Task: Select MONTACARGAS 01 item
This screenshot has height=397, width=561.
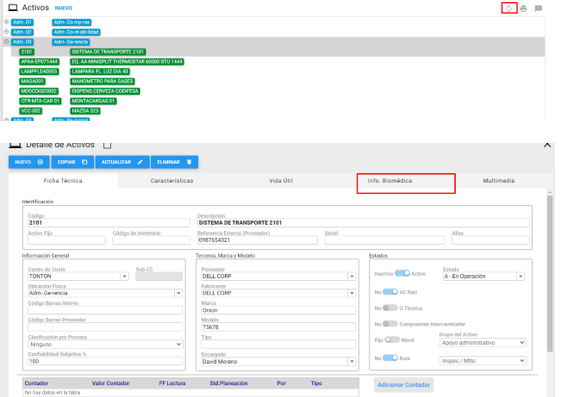Action: [93, 101]
